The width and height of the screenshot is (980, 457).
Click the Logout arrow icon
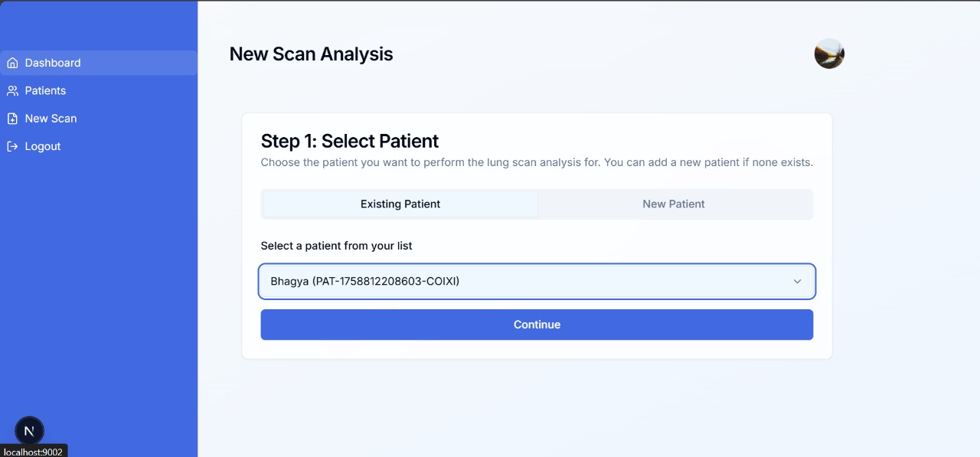pyautogui.click(x=12, y=146)
